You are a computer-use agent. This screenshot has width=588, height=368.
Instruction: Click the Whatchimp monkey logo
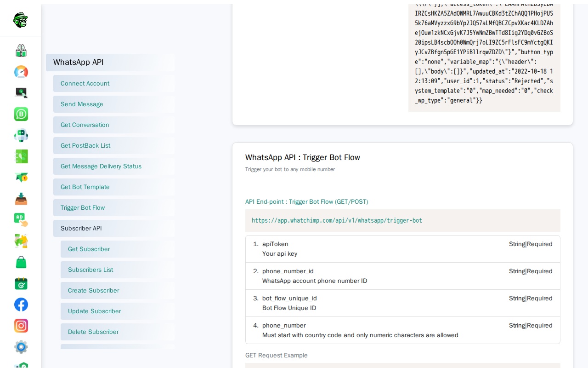coord(21,20)
